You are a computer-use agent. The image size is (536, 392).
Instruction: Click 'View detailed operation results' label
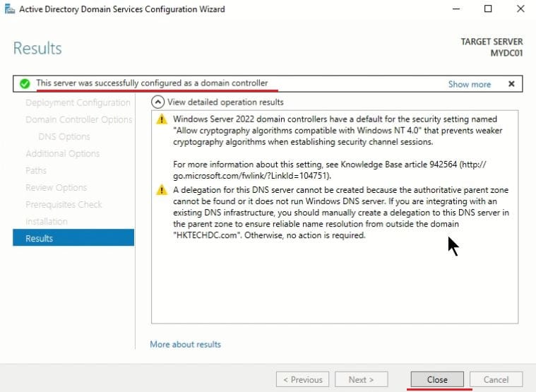[225, 102]
